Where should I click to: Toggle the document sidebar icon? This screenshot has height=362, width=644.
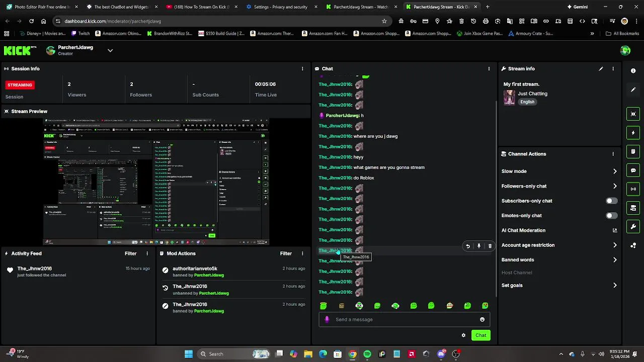pos(633,151)
